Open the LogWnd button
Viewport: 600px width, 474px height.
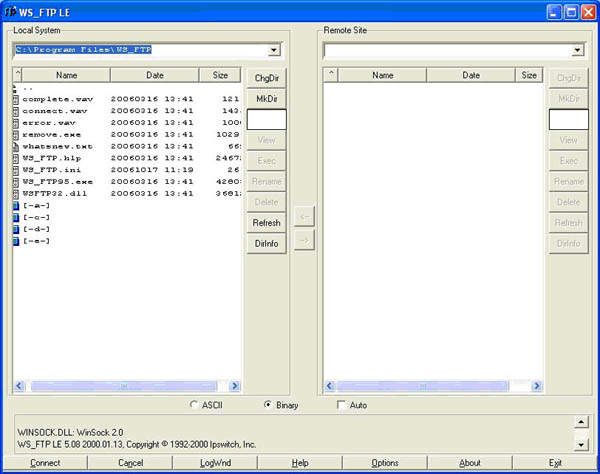click(x=215, y=463)
